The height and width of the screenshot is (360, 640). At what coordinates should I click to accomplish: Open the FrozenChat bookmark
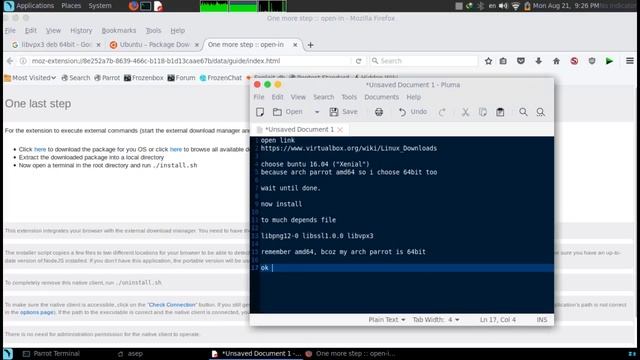click(x=220, y=78)
